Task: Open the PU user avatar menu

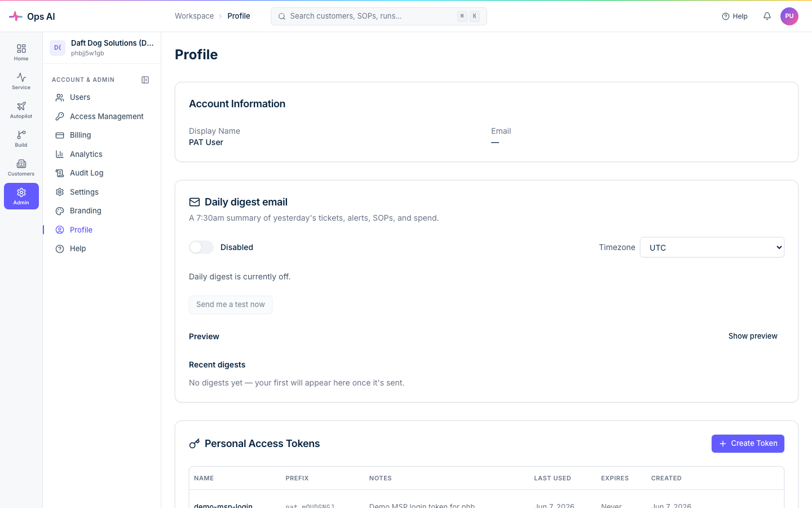Action: click(x=789, y=16)
